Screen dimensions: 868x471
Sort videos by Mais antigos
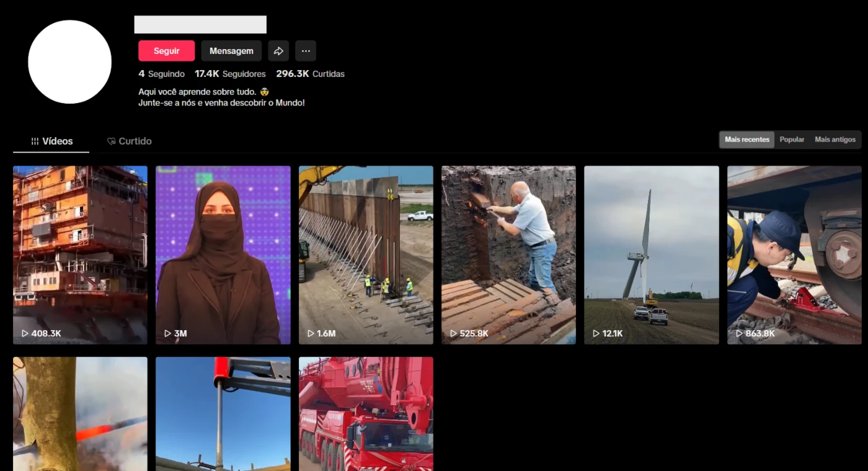(835, 140)
